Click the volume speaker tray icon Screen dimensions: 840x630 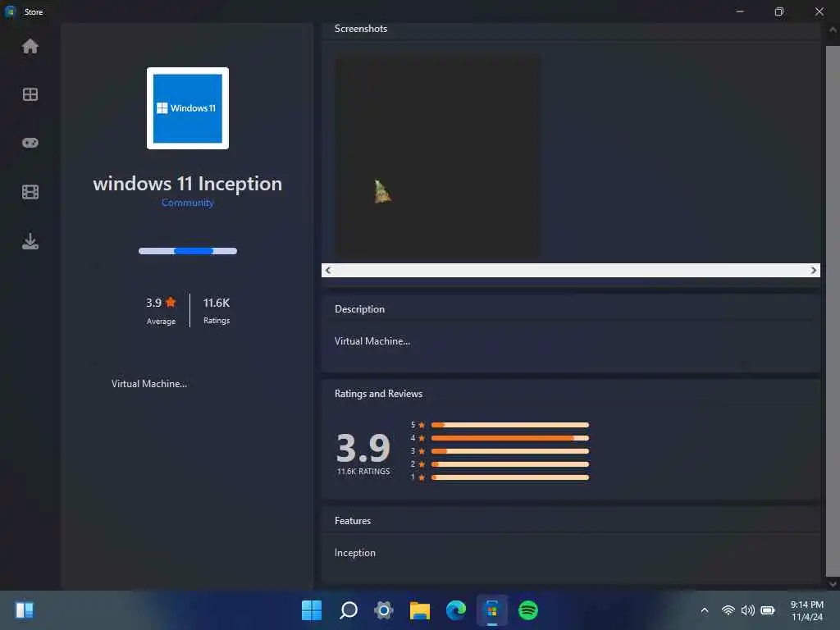(x=747, y=610)
